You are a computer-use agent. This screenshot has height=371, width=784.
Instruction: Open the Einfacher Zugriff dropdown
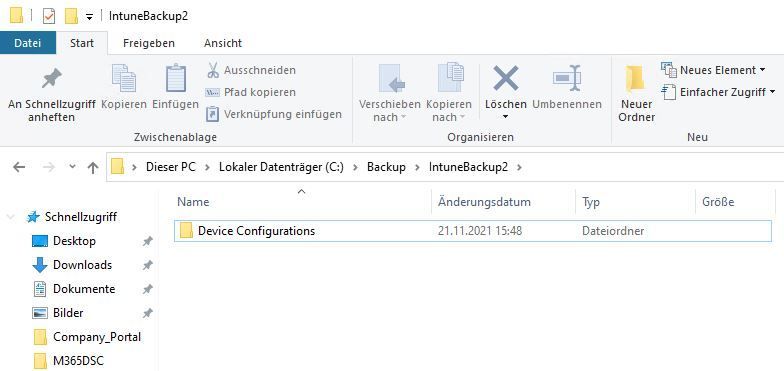[718, 92]
